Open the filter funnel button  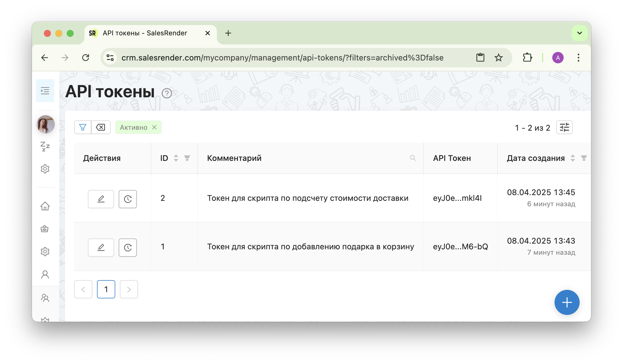[x=83, y=127]
